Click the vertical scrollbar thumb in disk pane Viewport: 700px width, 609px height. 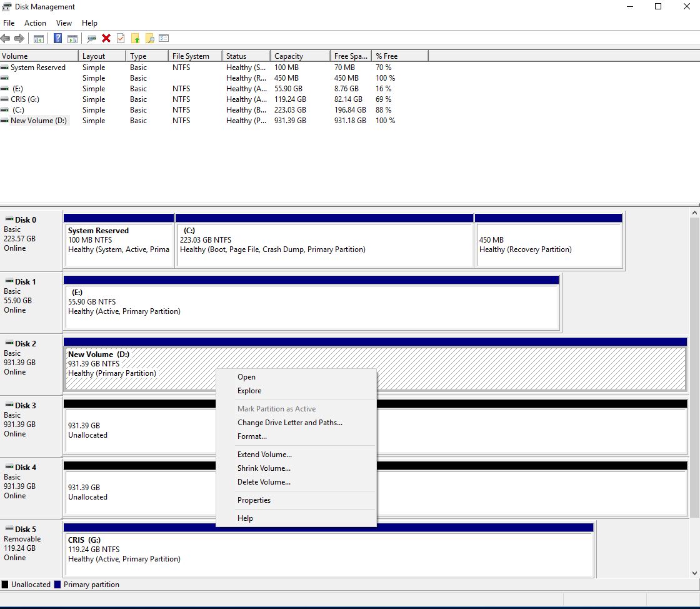click(x=694, y=368)
